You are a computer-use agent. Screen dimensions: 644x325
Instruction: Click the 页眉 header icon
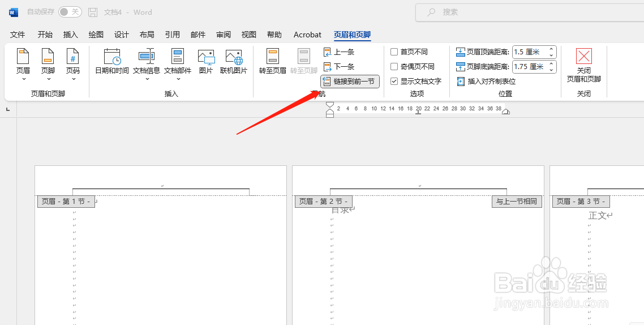(23, 56)
